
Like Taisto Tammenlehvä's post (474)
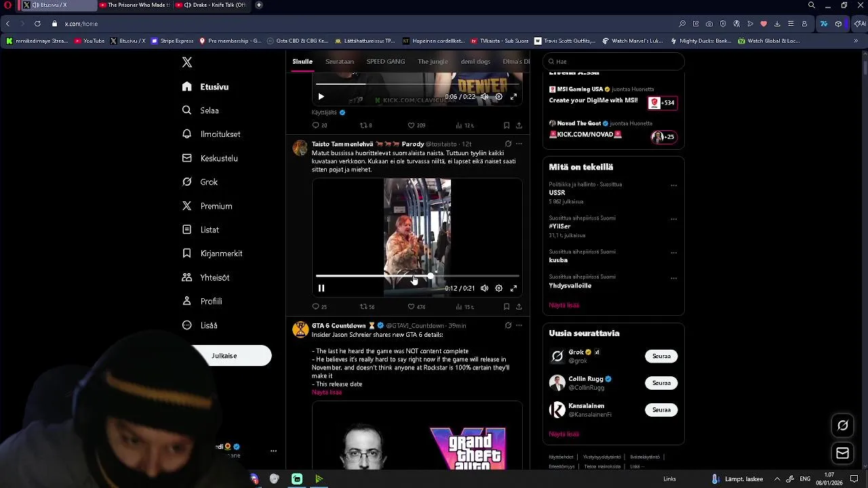coord(416,307)
